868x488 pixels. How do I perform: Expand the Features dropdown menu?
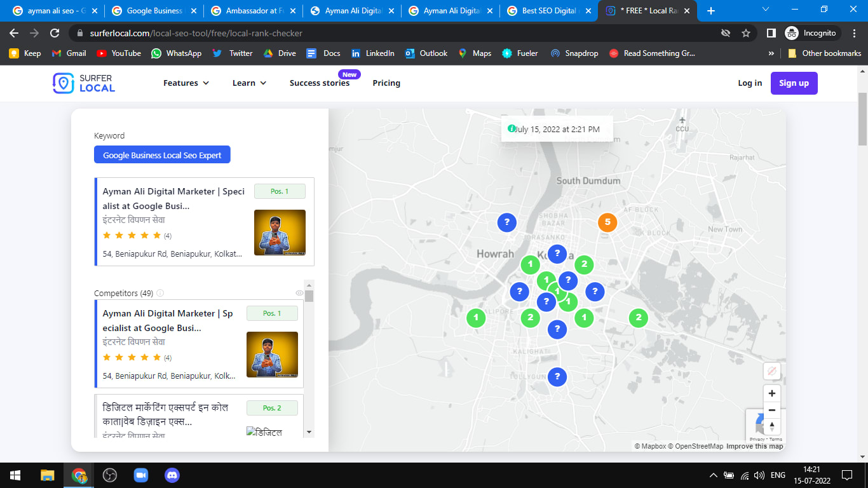coord(186,83)
